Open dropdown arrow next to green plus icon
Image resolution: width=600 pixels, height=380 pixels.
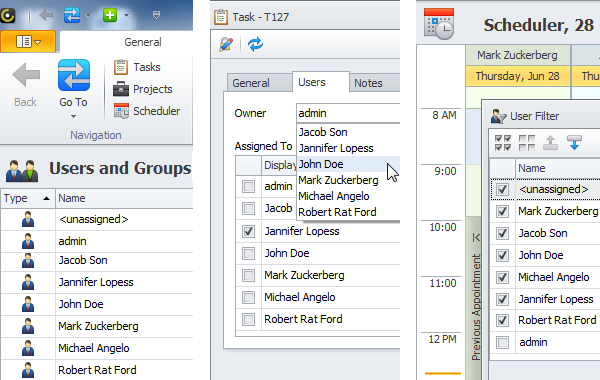click(x=127, y=16)
